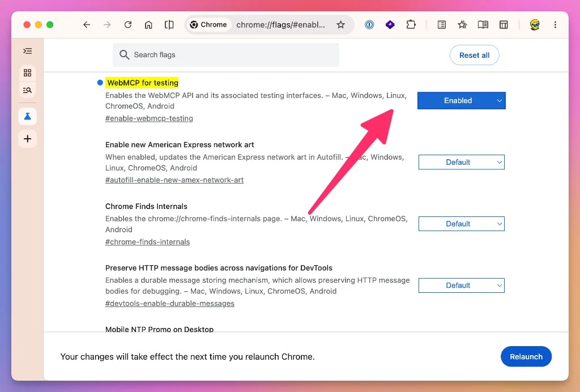
Task: Click the purple diamond extension icon
Action: pyautogui.click(x=390, y=25)
